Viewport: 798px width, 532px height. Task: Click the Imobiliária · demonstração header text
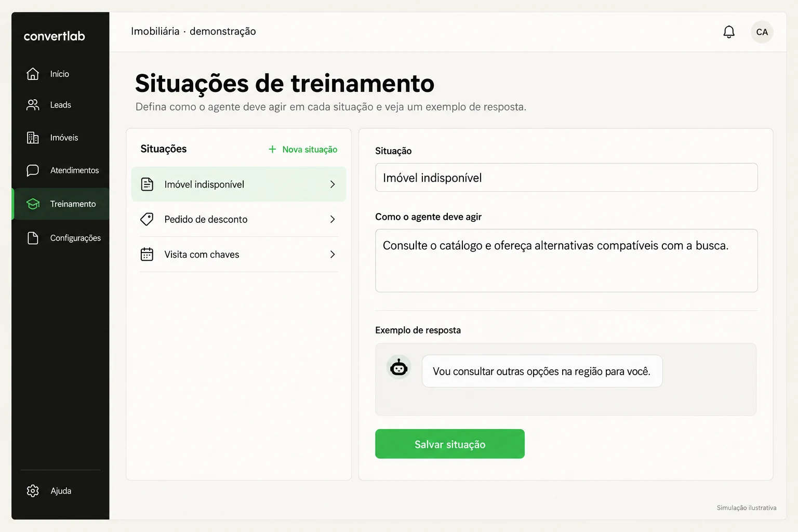[193, 31]
